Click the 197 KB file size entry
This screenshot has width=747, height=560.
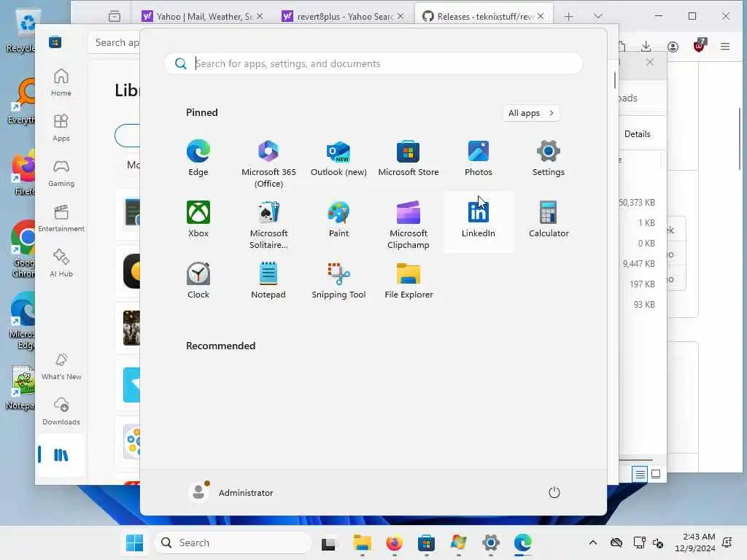[642, 284]
